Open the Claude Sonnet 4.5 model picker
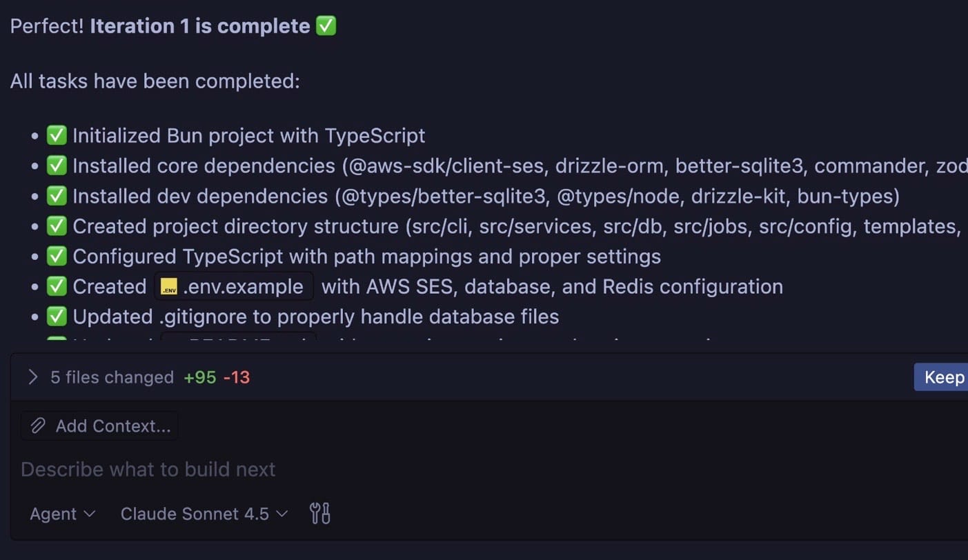Viewport: 968px width, 560px height. point(204,514)
